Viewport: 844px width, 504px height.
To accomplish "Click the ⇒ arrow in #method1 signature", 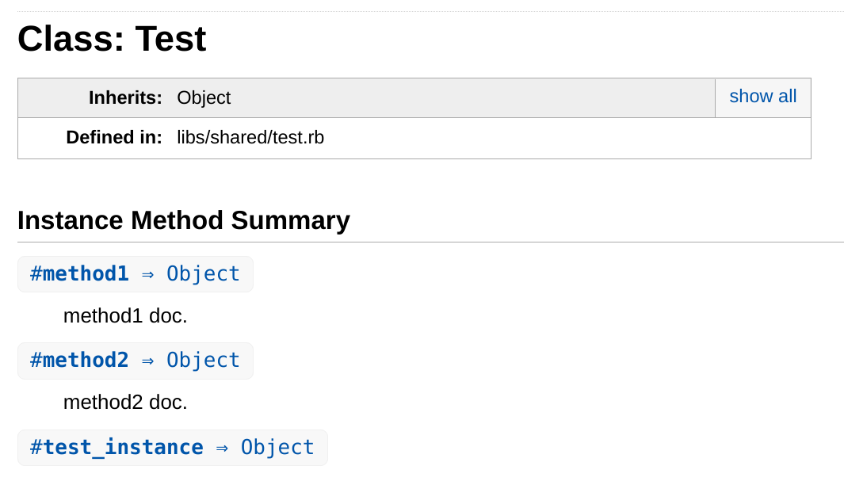I will 147,274.
